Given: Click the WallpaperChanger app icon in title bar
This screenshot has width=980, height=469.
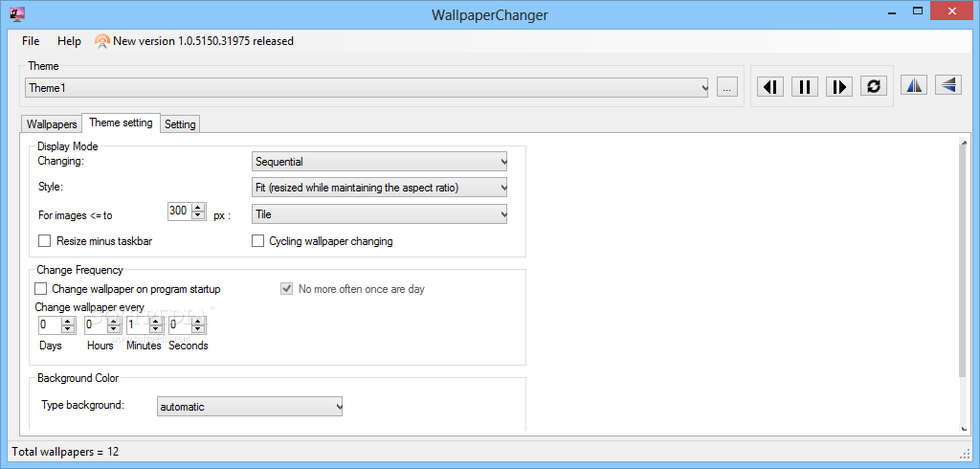Looking at the screenshot, I should tap(17, 12).
